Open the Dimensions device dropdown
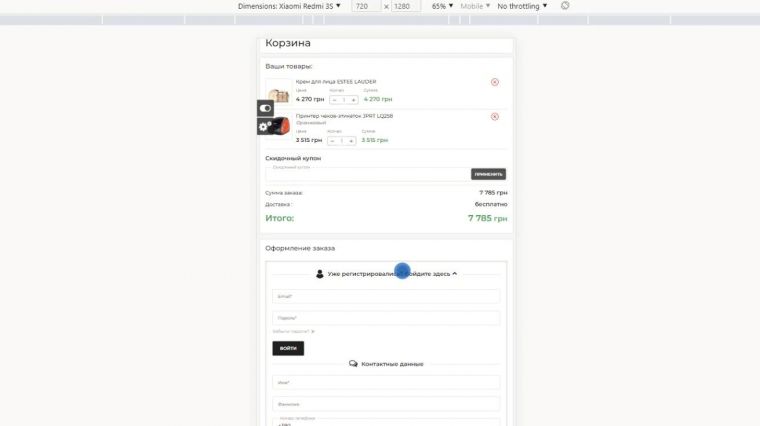Image resolution: width=760 pixels, height=426 pixels. tap(289, 6)
